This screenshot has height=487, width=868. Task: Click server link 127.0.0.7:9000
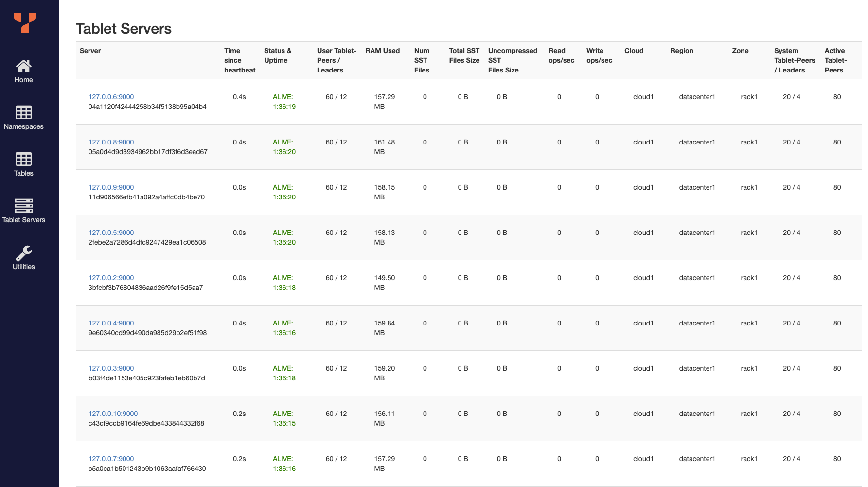[x=111, y=459]
